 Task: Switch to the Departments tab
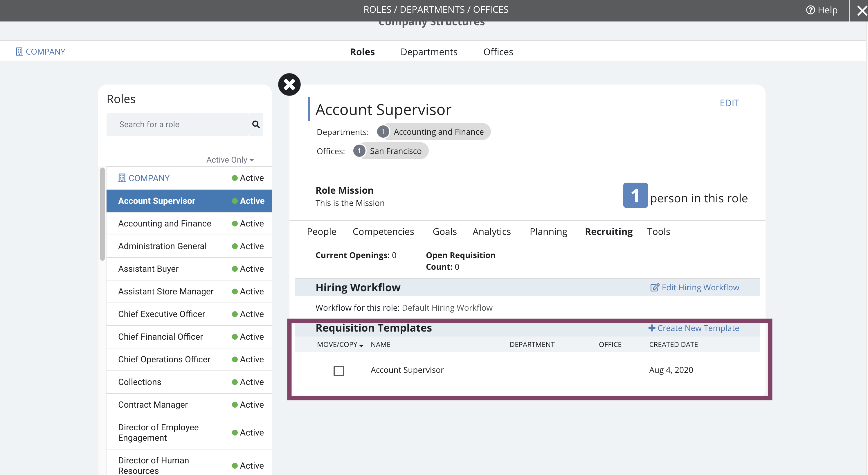(x=428, y=52)
